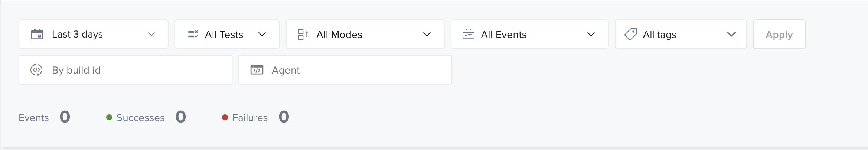
Task: Open the Last 3 days date dropdown
Action: point(151,34)
